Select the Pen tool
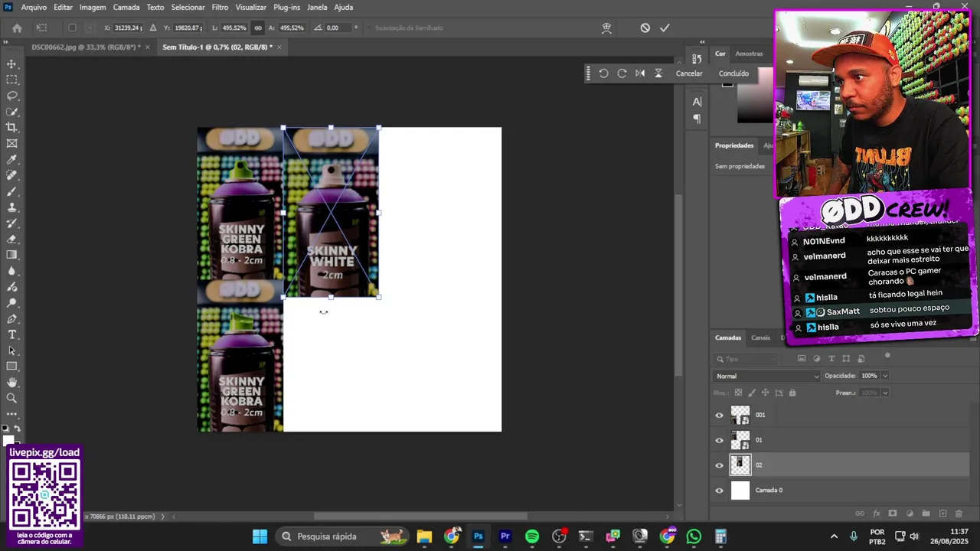The image size is (980, 551). tap(11, 318)
